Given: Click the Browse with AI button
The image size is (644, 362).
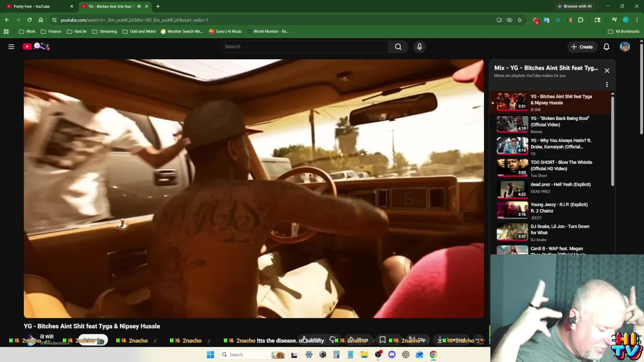Looking at the screenshot, I should (x=574, y=7).
